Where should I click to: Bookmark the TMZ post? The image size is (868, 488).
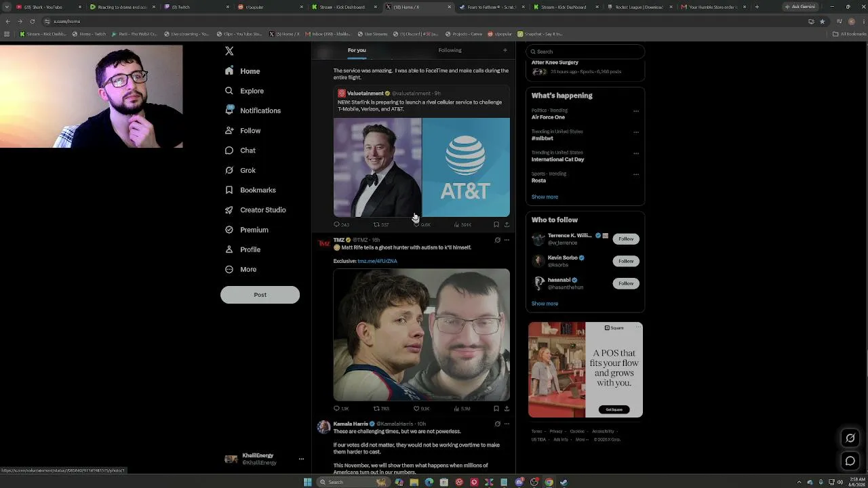click(x=496, y=409)
